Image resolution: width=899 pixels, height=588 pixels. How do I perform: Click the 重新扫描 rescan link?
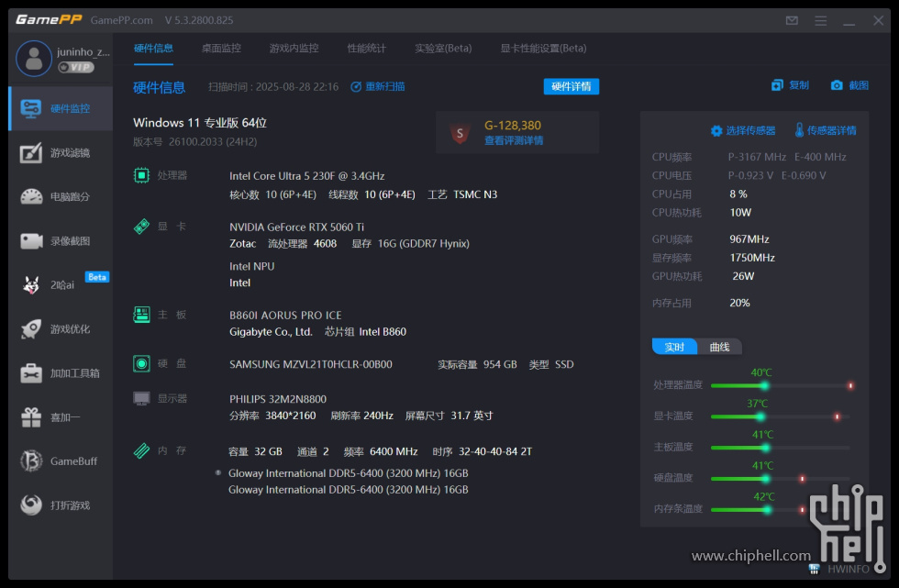click(385, 86)
